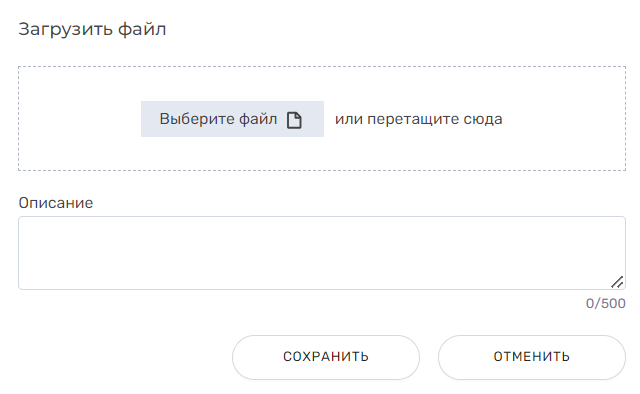Save the upload with СОХРАНИТЬ

coord(326,357)
